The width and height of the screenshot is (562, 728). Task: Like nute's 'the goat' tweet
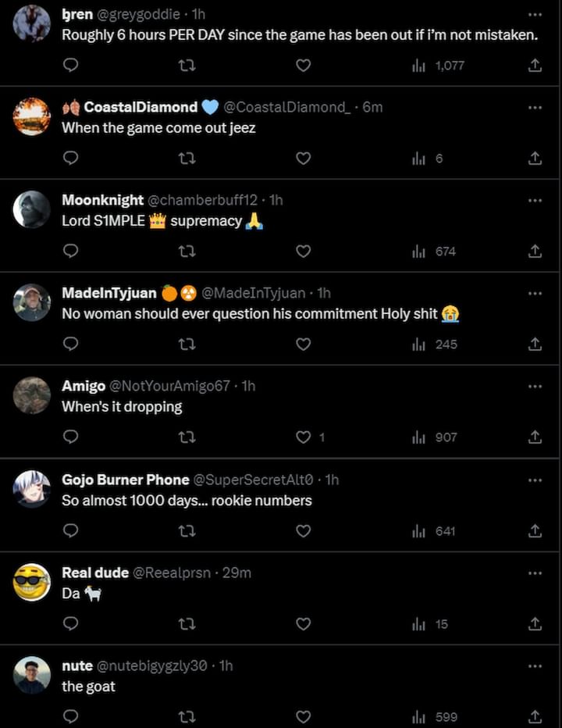[x=304, y=717]
